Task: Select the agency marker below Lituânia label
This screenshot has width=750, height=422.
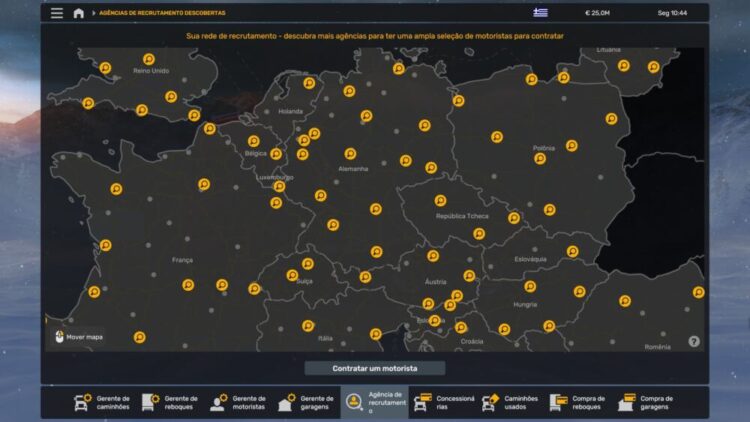Action: (623, 66)
